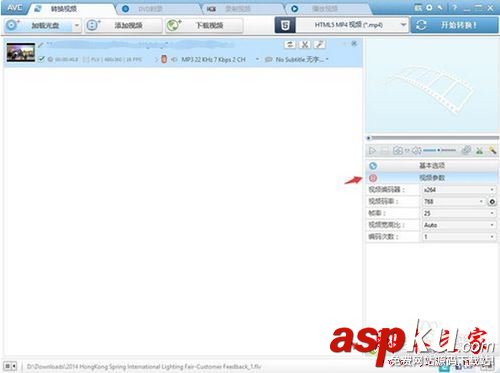
Task: Open the HTML5 MP4 output format dropdown
Action: click(352, 25)
